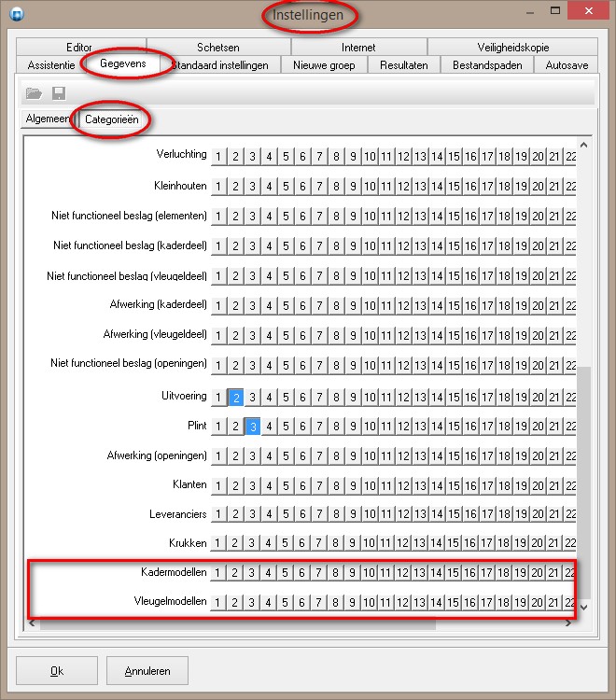Select the Assistentie tab
Image resolution: width=616 pixels, height=700 pixels.
[x=51, y=65]
